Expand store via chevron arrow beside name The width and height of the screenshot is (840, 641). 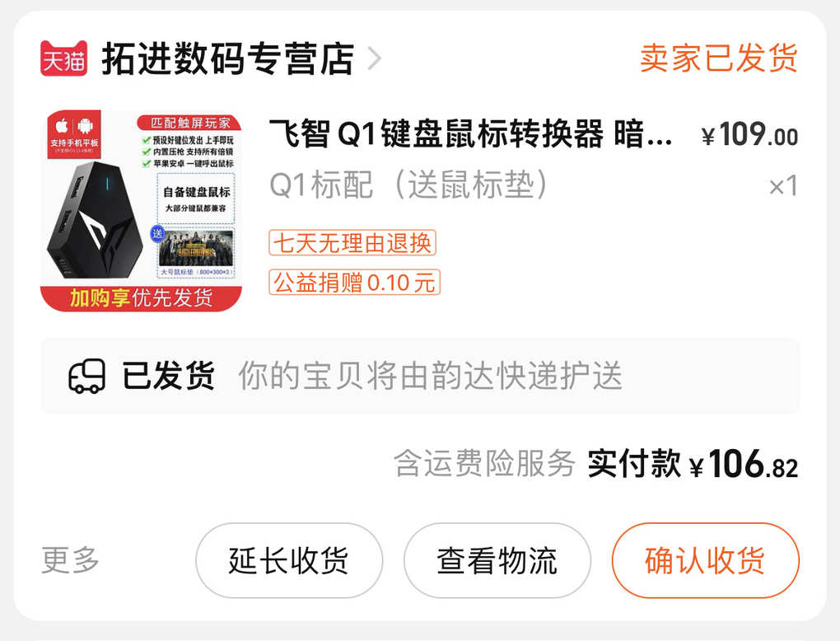(375, 58)
